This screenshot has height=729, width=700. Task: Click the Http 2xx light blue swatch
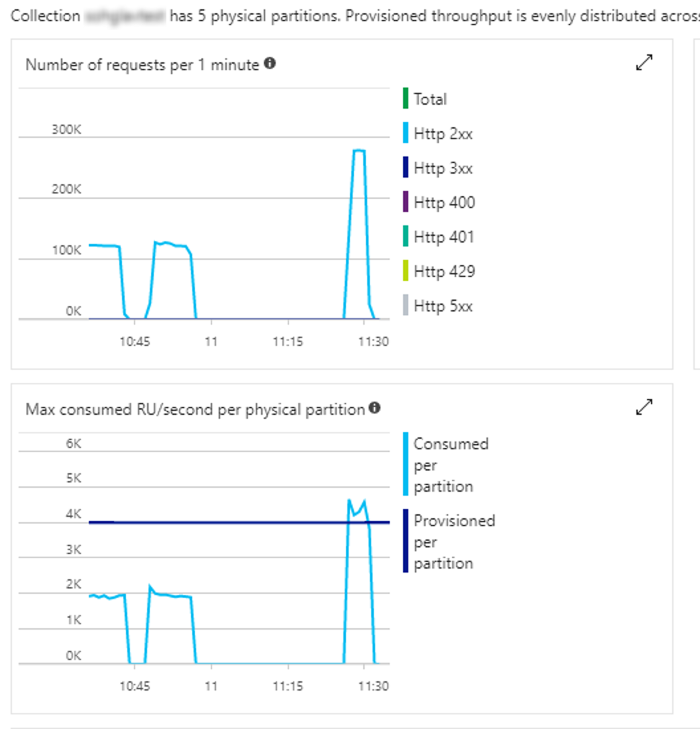[x=406, y=133]
